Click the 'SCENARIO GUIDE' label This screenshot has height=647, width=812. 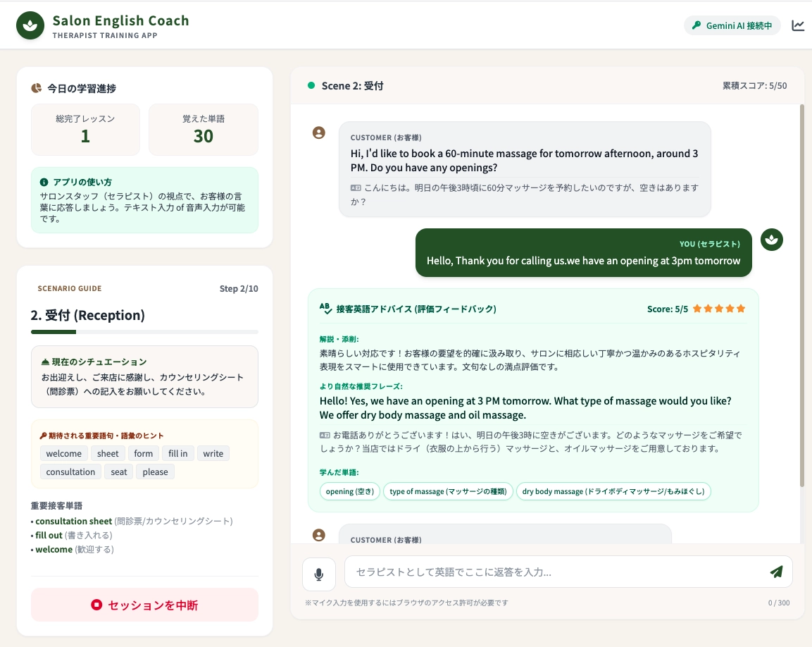click(70, 288)
